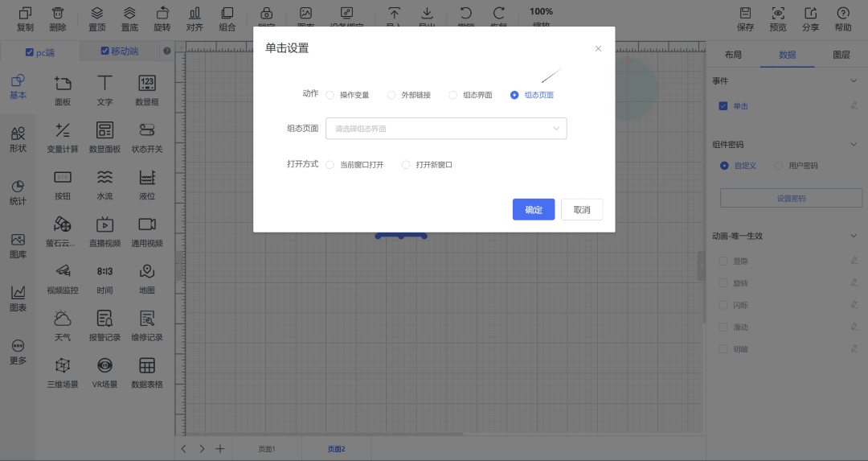
Task: Select the 直播视频 live video component
Action: 104,232
